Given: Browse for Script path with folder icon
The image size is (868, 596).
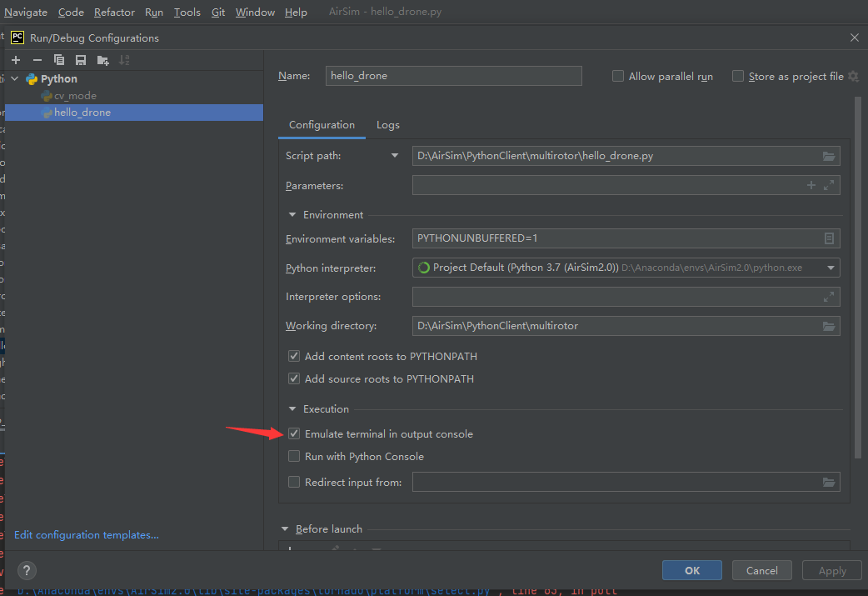Looking at the screenshot, I should pyautogui.click(x=829, y=156).
